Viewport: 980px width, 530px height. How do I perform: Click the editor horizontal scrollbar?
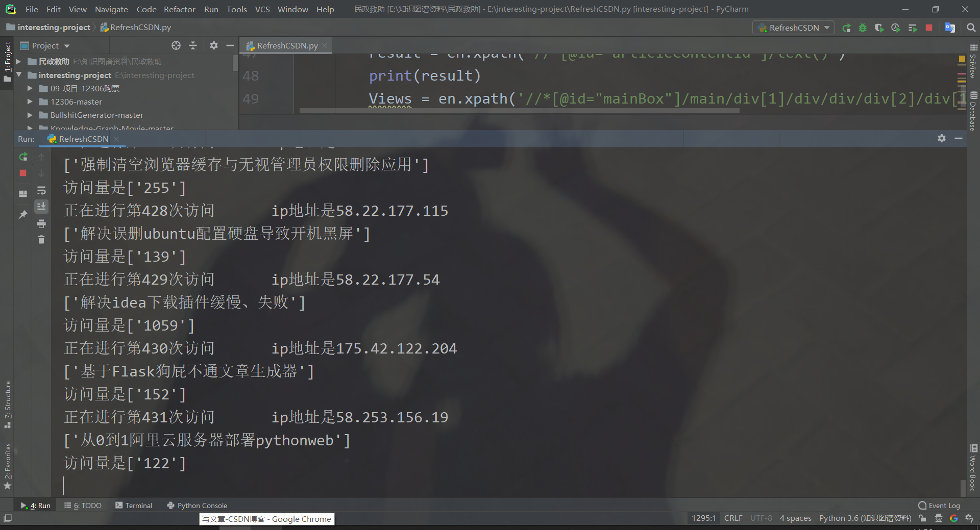point(519,111)
